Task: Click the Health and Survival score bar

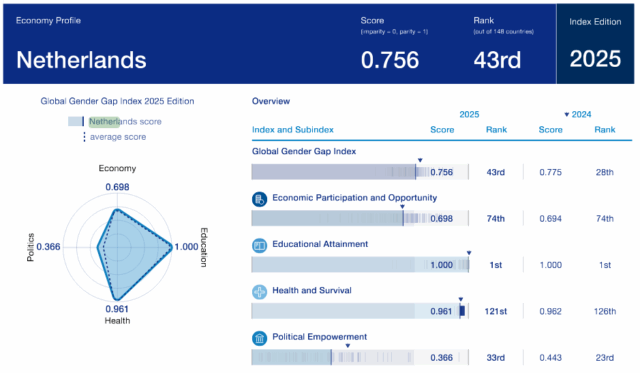Action: coord(360,311)
